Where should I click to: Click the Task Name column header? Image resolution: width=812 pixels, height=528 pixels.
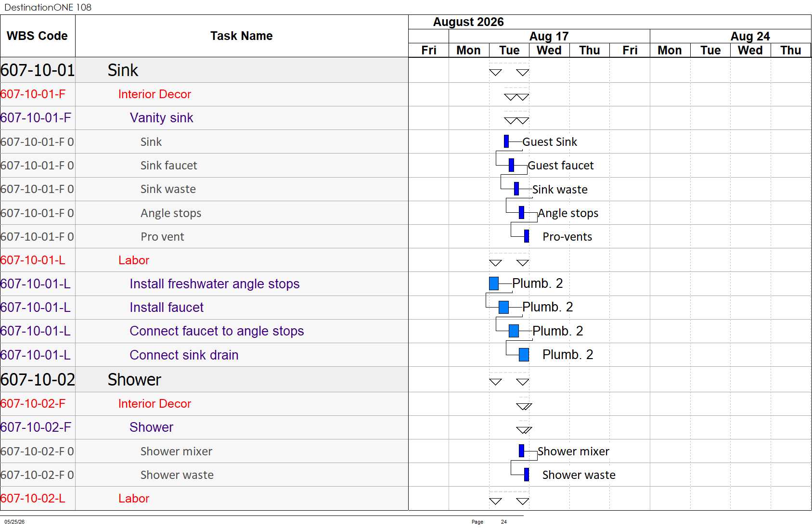point(242,36)
